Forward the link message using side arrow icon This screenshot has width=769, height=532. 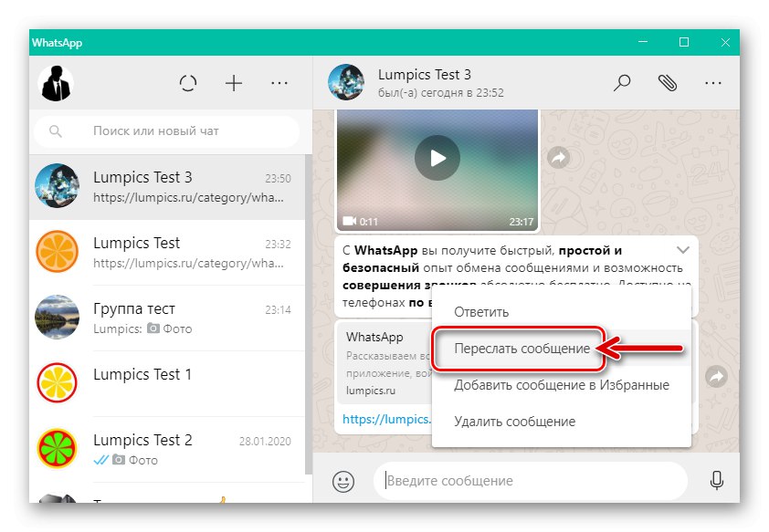(x=717, y=376)
